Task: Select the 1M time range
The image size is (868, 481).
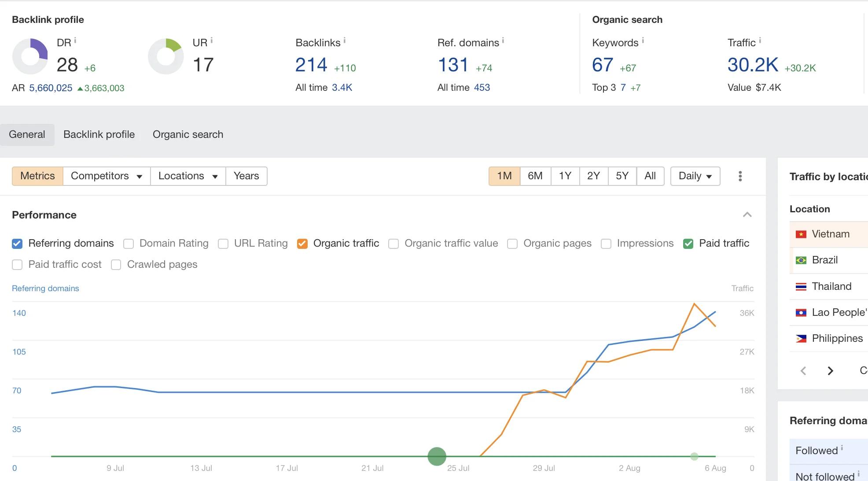Action: click(x=504, y=176)
